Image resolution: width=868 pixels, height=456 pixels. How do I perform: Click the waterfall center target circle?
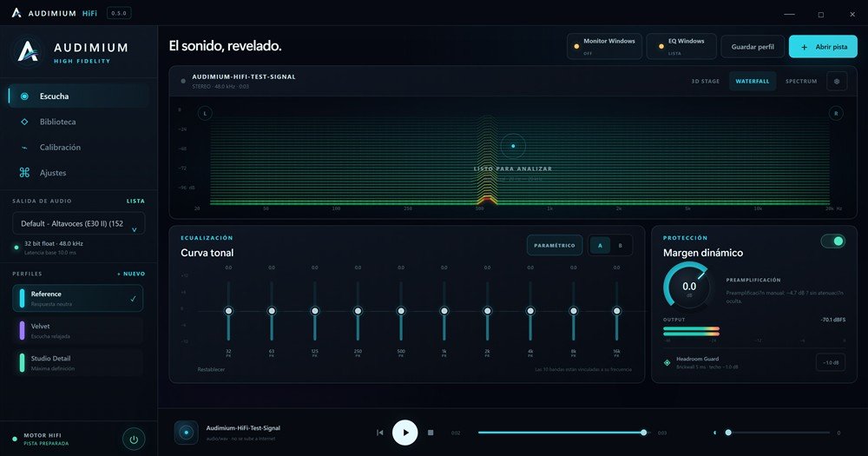coord(513,146)
